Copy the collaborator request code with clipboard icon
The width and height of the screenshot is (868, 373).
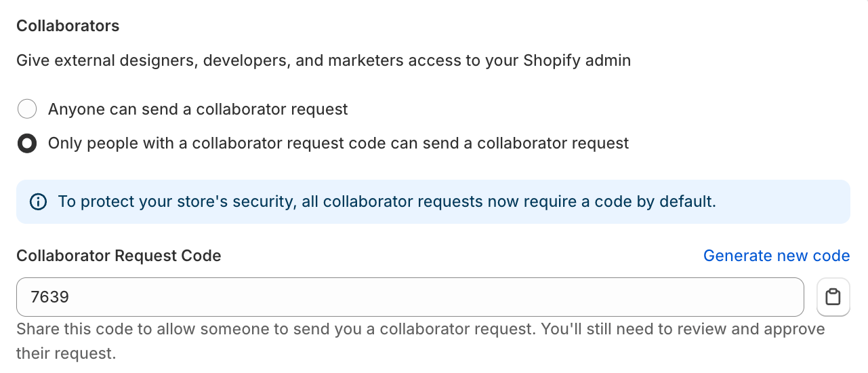tap(833, 297)
